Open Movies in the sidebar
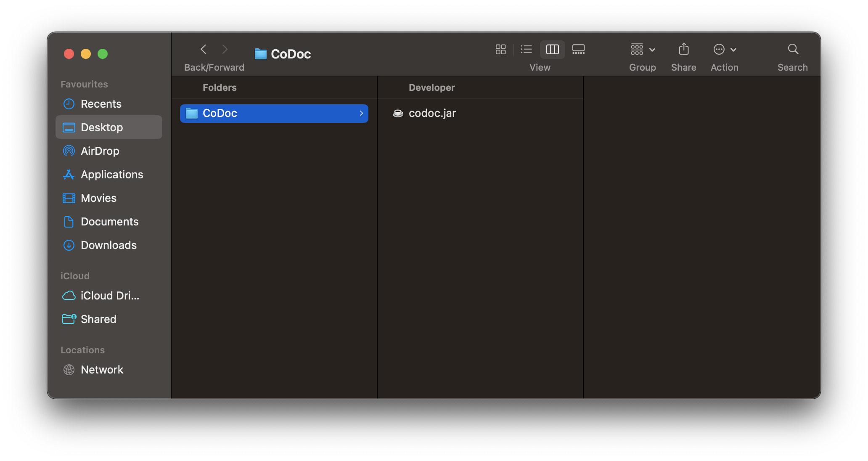Viewport: 868px width, 461px height. pos(109,198)
